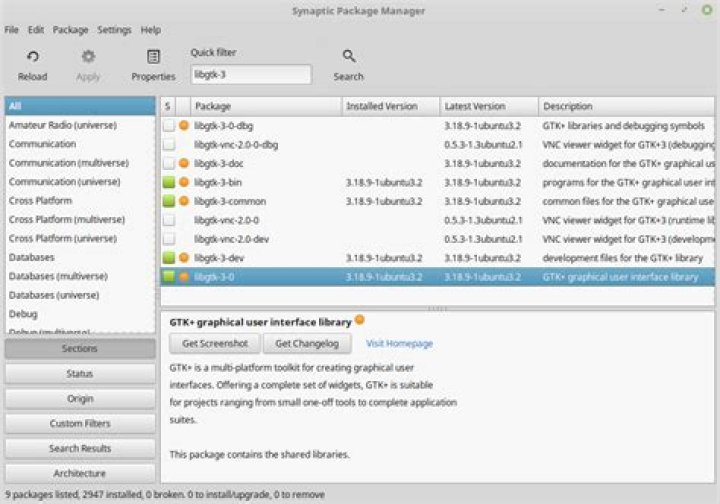Sort by the S status column header
The height and width of the screenshot is (504, 720).
[x=168, y=106]
